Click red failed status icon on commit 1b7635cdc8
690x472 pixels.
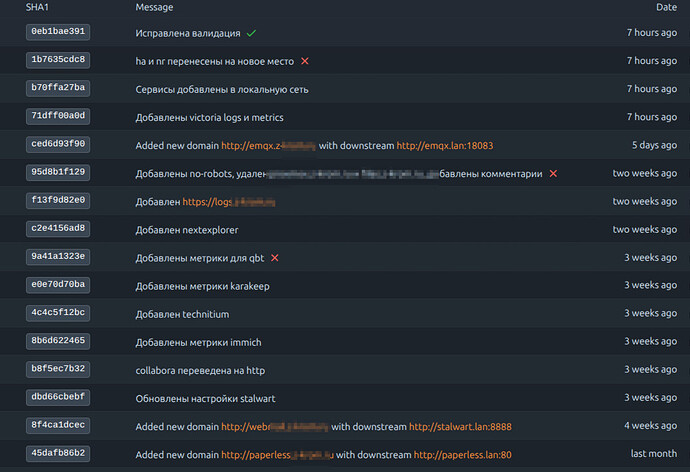pos(305,61)
